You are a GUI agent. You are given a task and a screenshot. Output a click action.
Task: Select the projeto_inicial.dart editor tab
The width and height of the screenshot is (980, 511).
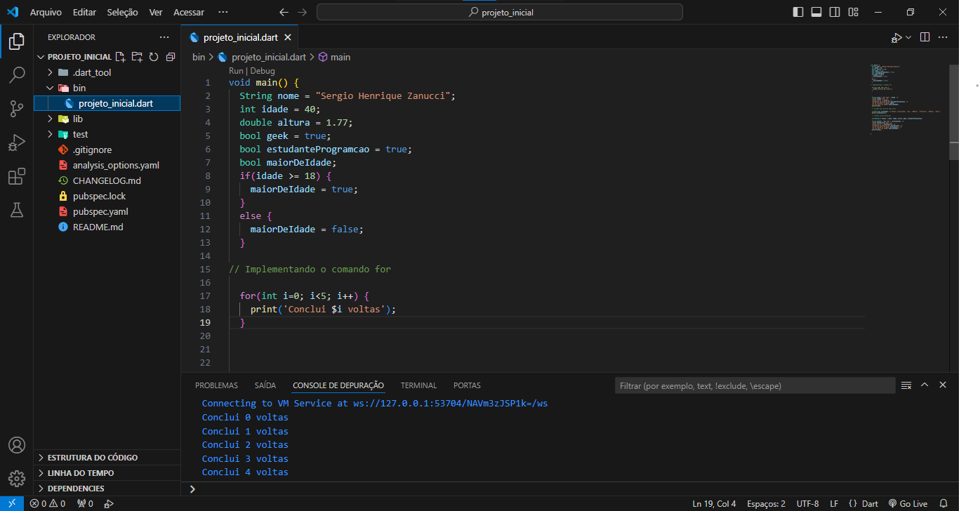click(241, 37)
